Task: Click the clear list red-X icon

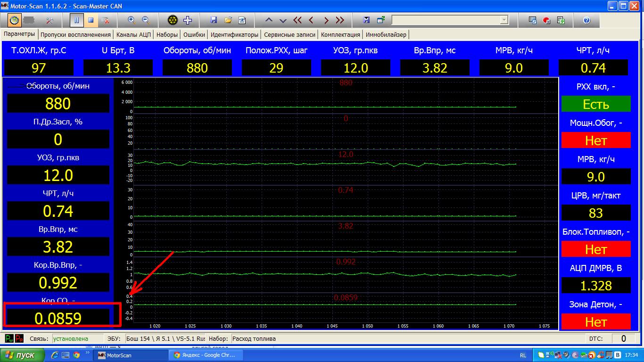Action: click(x=106, y=20)
